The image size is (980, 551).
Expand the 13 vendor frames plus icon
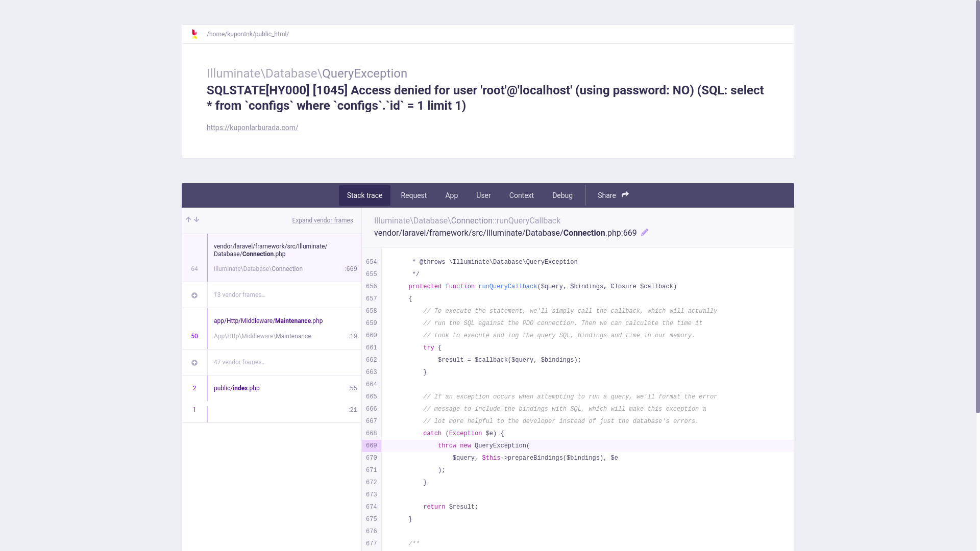tap(194, 295)
